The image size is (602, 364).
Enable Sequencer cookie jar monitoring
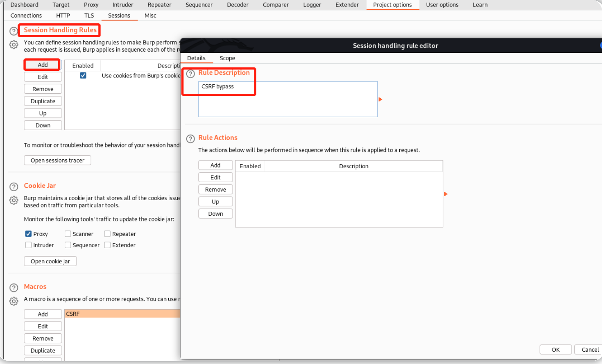tap(68, 245)
